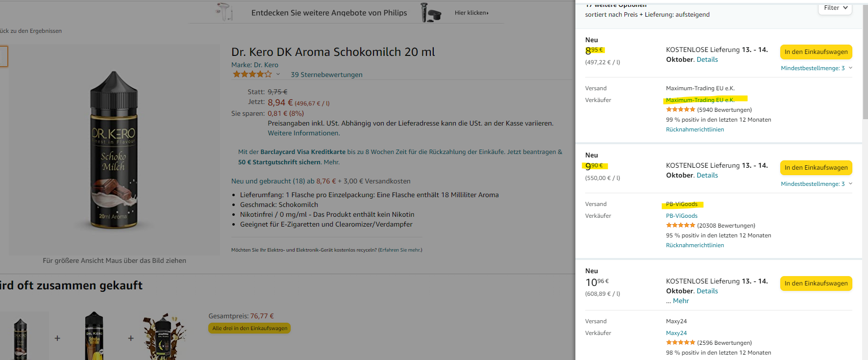Open seller Maximum-Trading EU e.K. link

(x=700, y=100)
